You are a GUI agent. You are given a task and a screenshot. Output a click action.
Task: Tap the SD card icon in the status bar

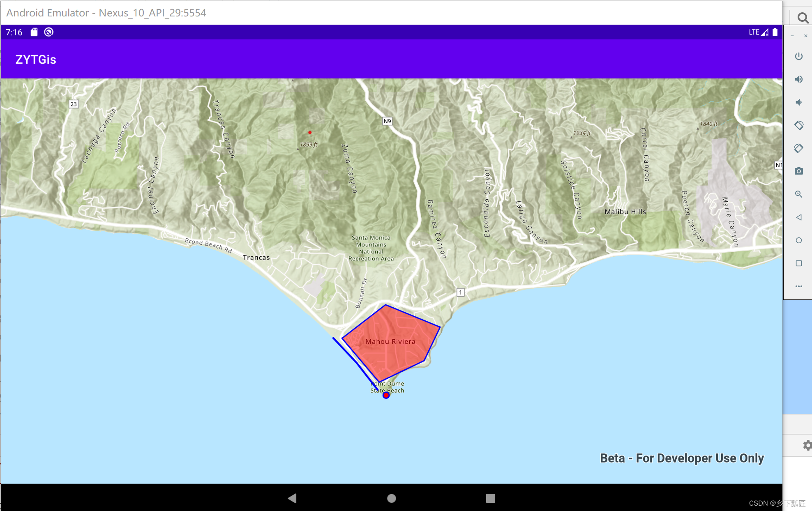coord(35,32)
